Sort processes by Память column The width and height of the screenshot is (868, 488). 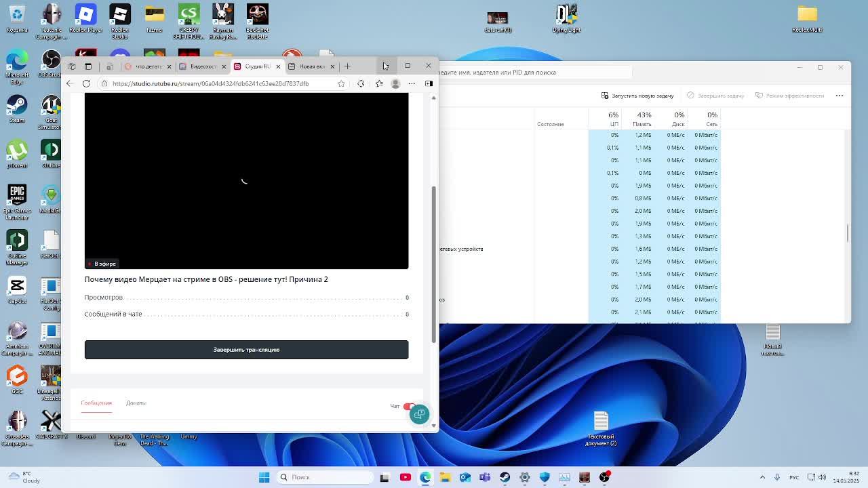(642, 119)
